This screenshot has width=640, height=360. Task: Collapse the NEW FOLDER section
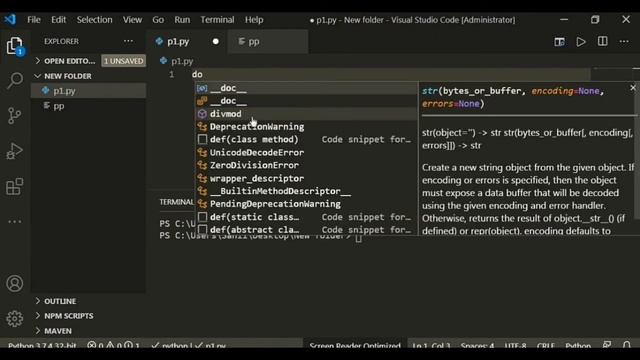click(89, 76)
